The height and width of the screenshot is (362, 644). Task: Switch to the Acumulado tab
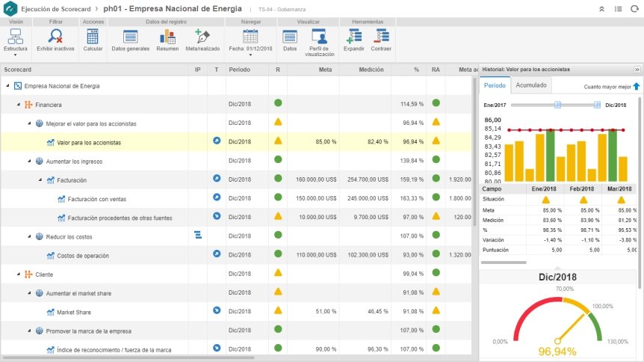coord(531,85)
